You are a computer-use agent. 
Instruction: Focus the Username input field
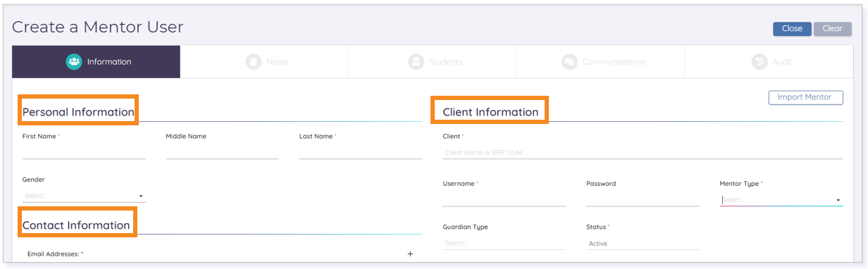(504, 199)
